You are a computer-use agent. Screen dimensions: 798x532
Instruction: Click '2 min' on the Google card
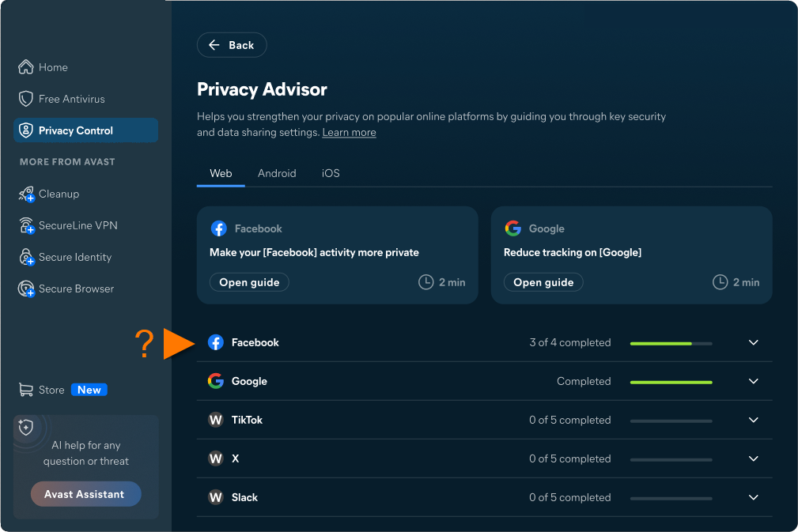(x=746, y=282)
